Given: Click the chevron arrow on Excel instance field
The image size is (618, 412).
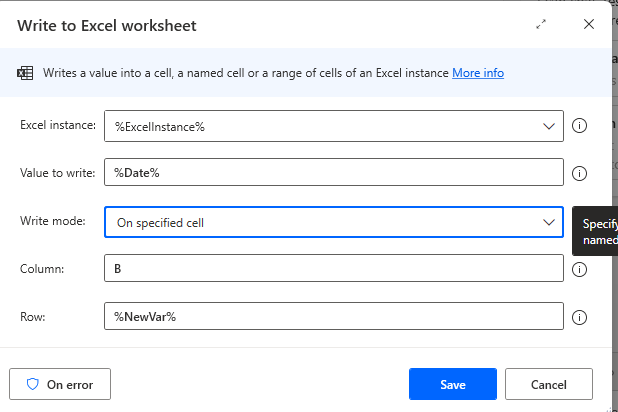Looking at the screenshot, I should pyautogui.click(x=548, y=126).
